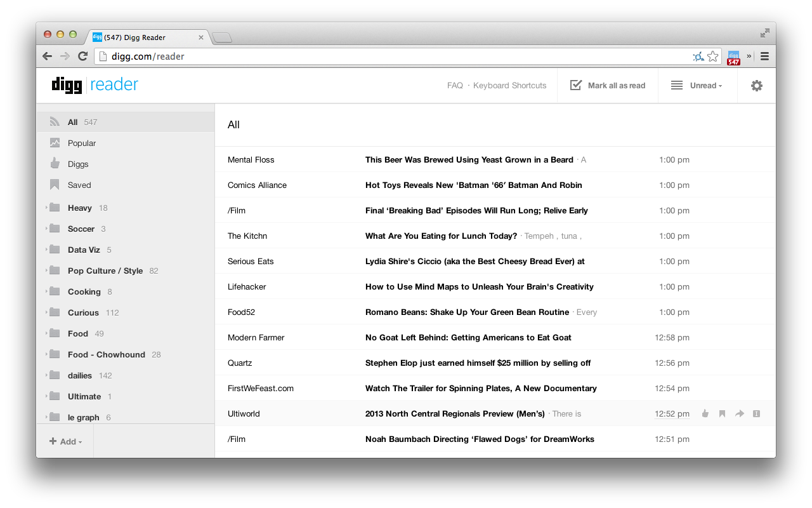Expand the Data Viz folder arrow
812x508 pixels.
46,250
